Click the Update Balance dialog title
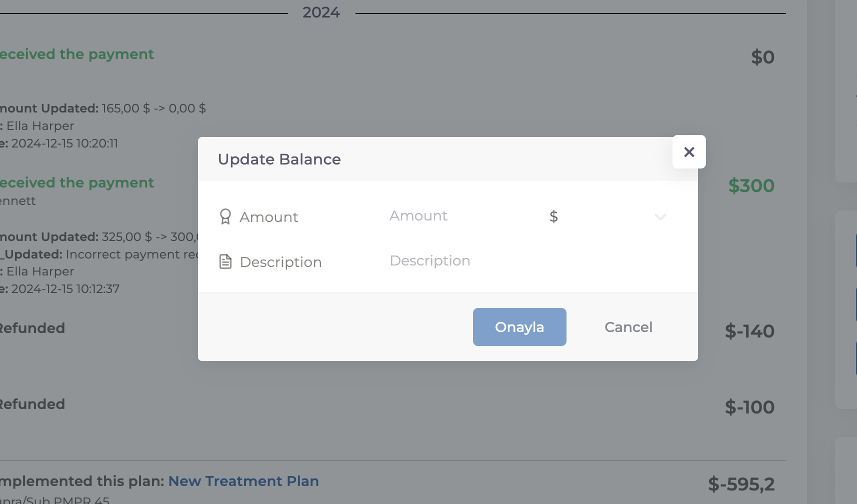The height and width of the screenshot is (504, 857). coord(279,159)
